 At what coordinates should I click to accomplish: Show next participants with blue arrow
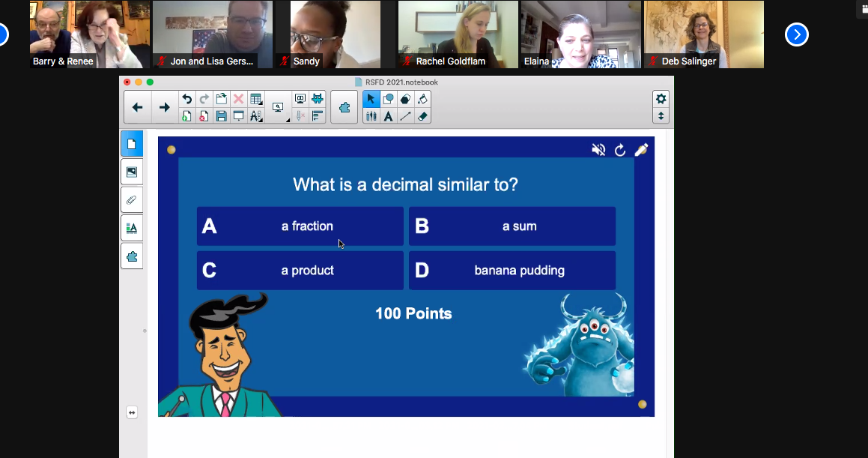point(797,34)
